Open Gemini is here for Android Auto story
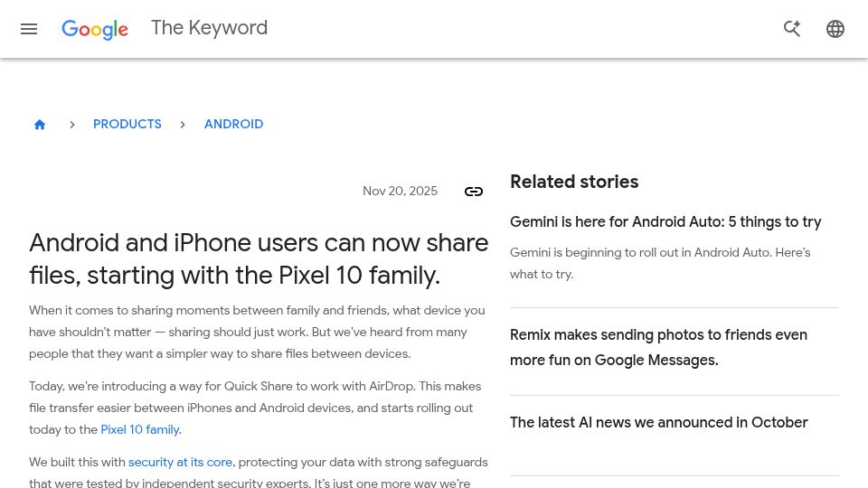868x488 pixels. [x=665, y=222]
